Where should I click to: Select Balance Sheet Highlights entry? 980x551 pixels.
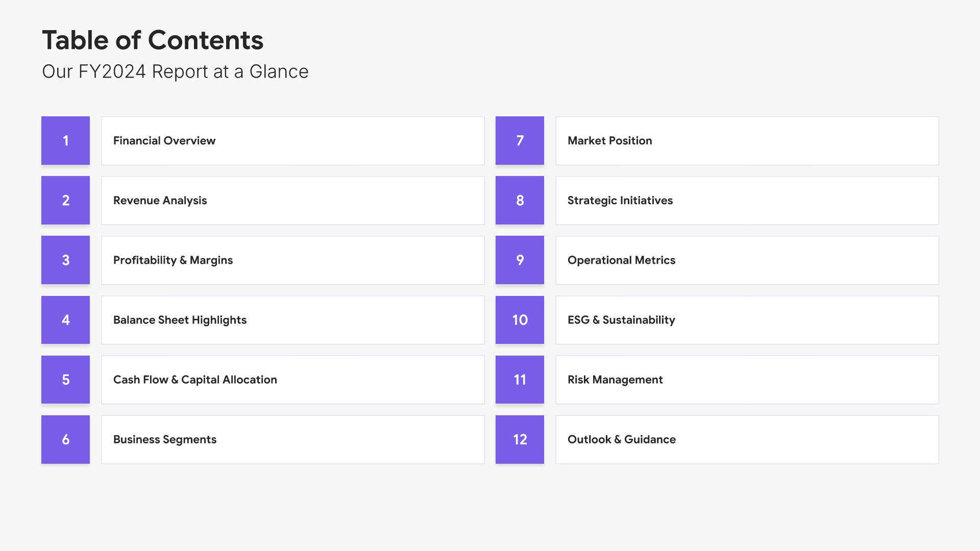(x=292, y=320)
